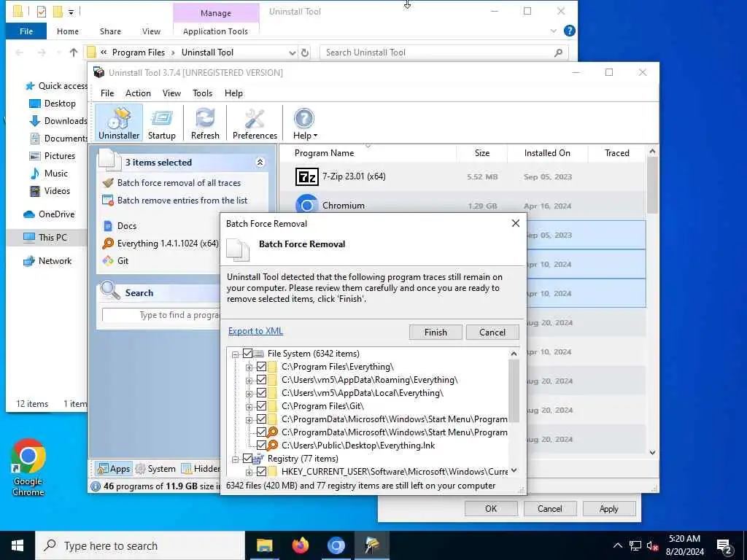Select the 7-Zip program icon
747x560 pixels.
(306, 176)
